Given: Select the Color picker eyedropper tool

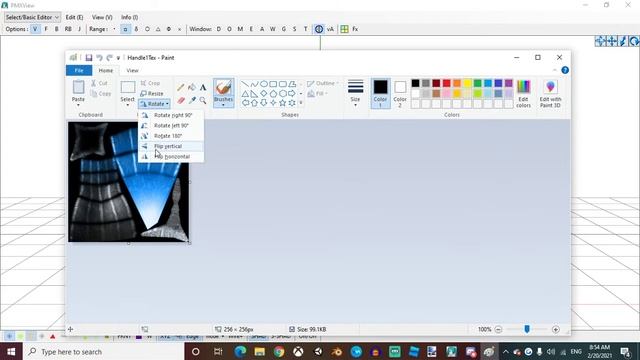Looking at the screenshot, I should pos(192,100).
